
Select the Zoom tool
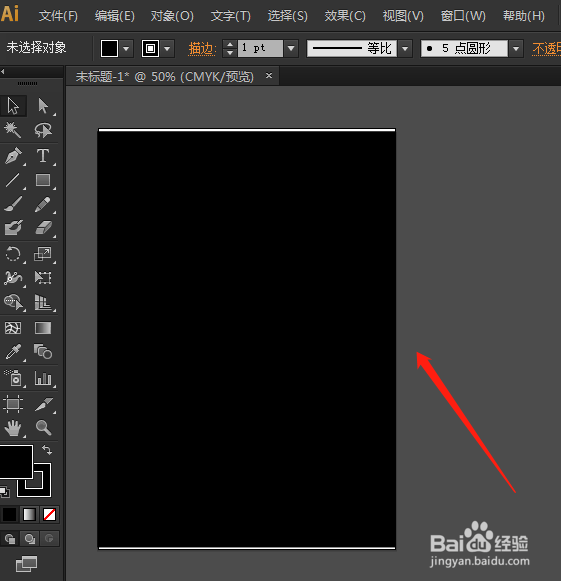click(43, 428)
